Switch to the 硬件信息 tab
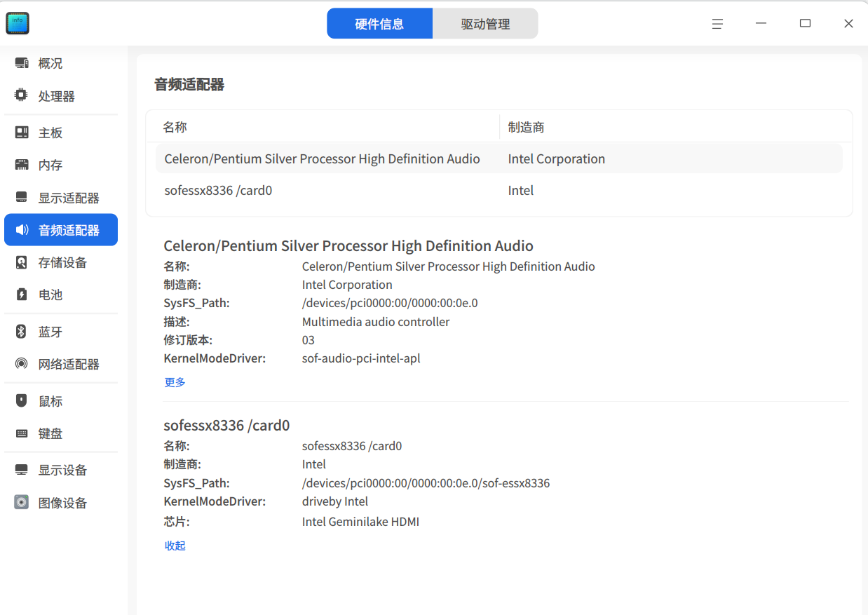The width and height of the screenshot is (868, 615). pyautogui.click(x=380, y=24)
